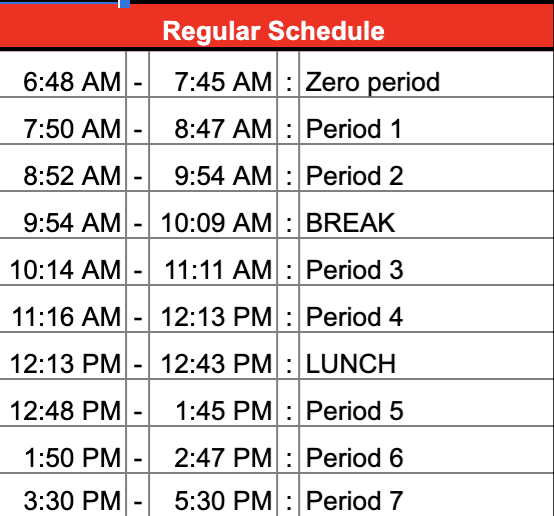Select the Period 4 cell
Screen dimensions: 554x516
[x=426, y=309]
